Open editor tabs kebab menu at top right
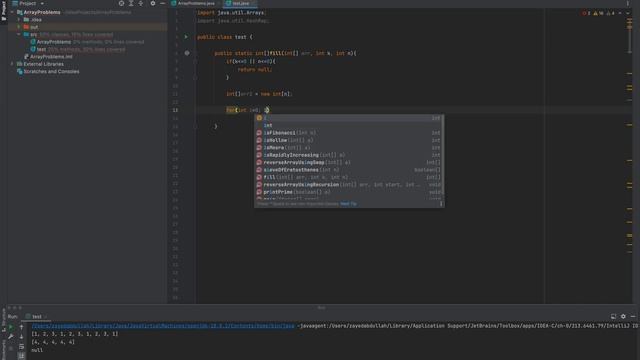Viewport: 640px width, 360px height. (x=628, y=3)
